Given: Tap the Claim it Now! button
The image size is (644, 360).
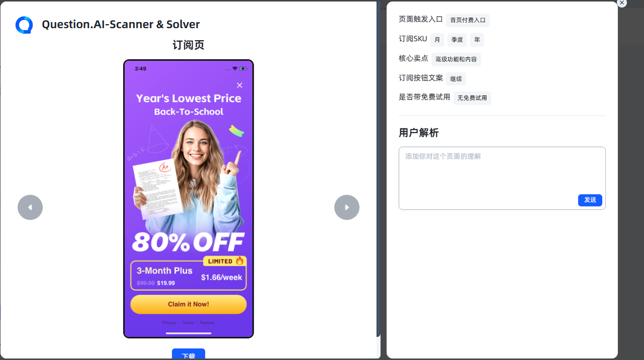Looking at the screenshot, I should [x=189, y=304].
